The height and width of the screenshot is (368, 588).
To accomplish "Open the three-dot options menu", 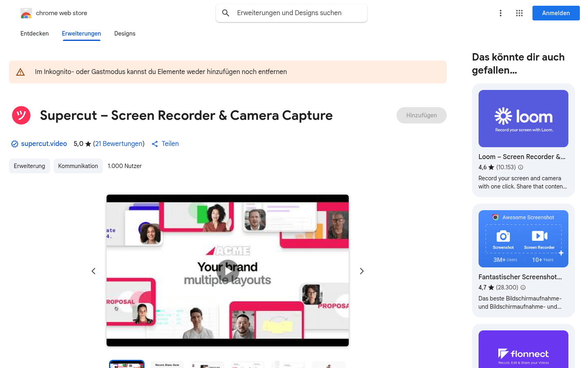I will click(x=501, y=13).
